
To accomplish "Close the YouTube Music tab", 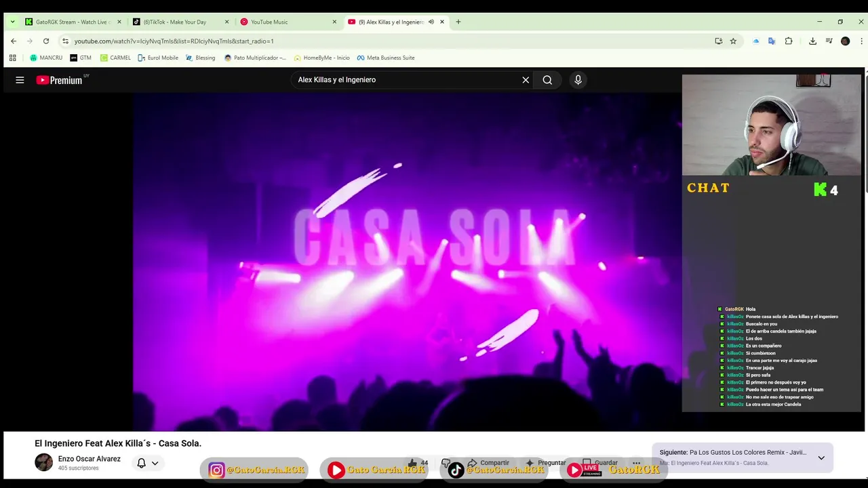I will tap(334, 22).
